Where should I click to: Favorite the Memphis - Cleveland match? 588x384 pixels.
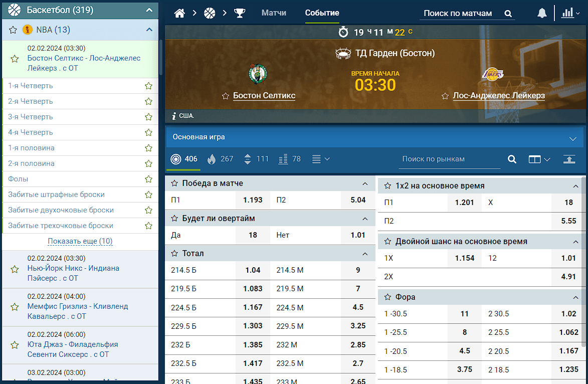tap(15, 307)
